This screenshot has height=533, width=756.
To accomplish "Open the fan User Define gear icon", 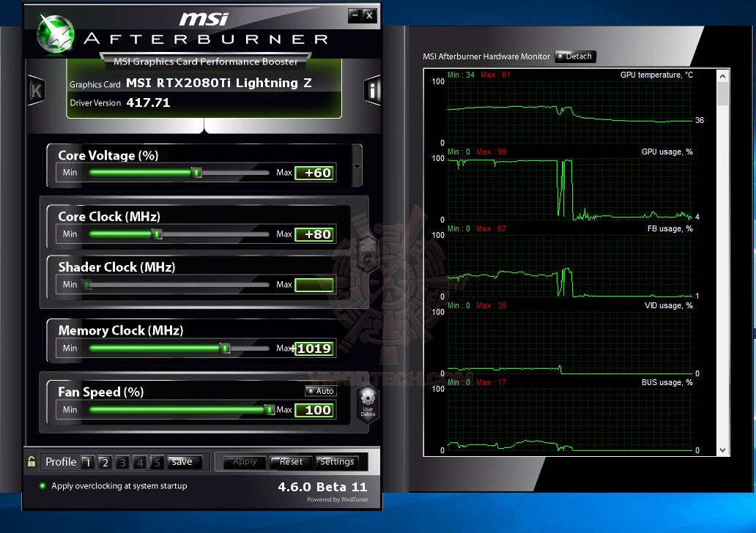I will 368,403.
